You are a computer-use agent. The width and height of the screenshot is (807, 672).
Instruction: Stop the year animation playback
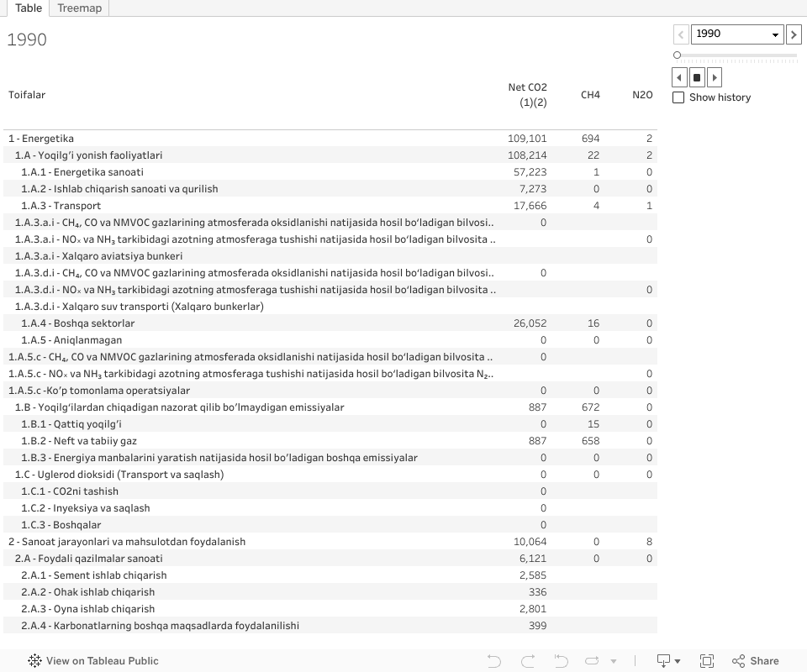tap(697, 77)
